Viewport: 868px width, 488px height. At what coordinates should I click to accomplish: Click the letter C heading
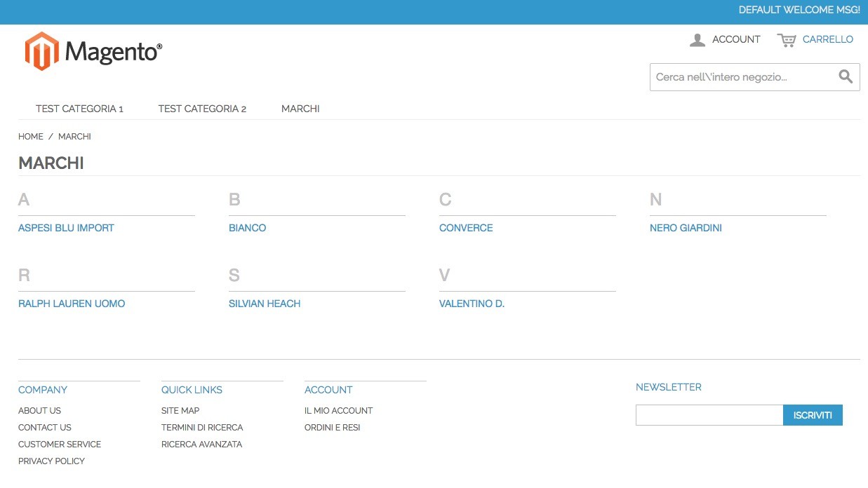pyautogui.click(x=445, y=200)
